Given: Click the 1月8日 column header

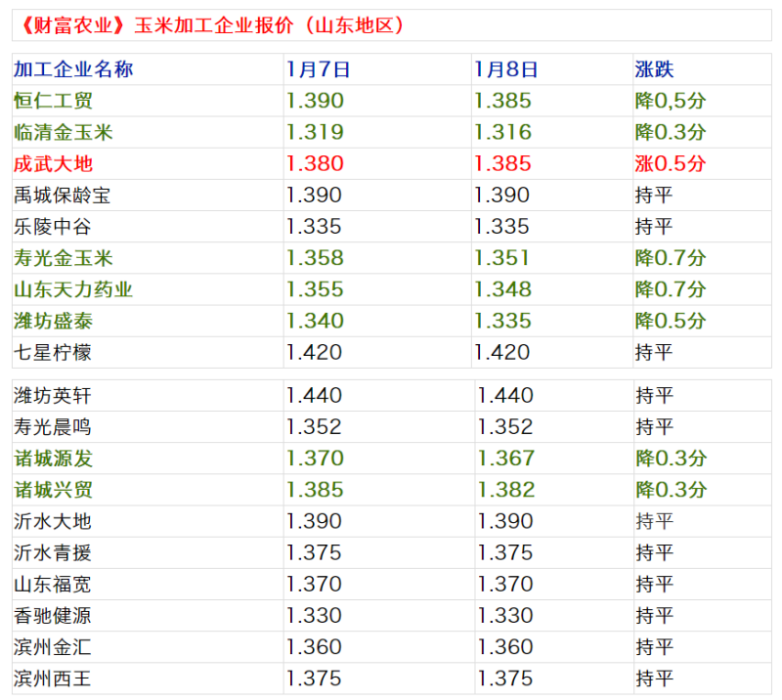Looking at the screenshot, I should click(x=505, y=69).
